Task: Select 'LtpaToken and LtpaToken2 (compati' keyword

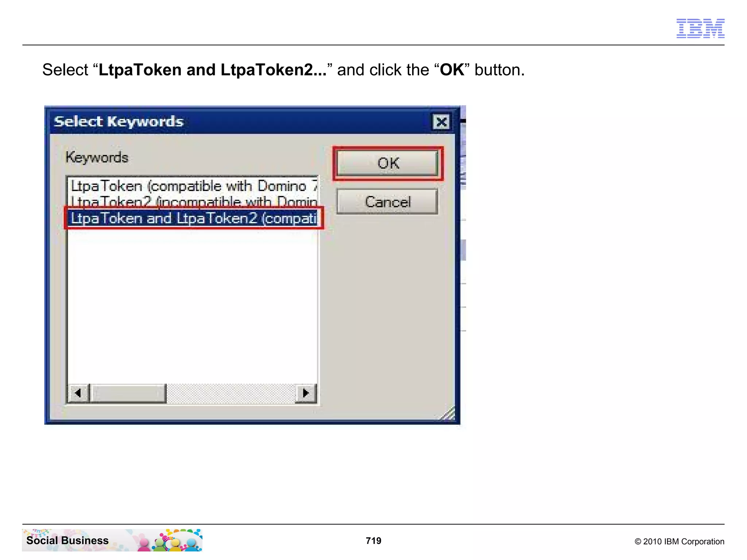Action: click(x=193, y=218)
